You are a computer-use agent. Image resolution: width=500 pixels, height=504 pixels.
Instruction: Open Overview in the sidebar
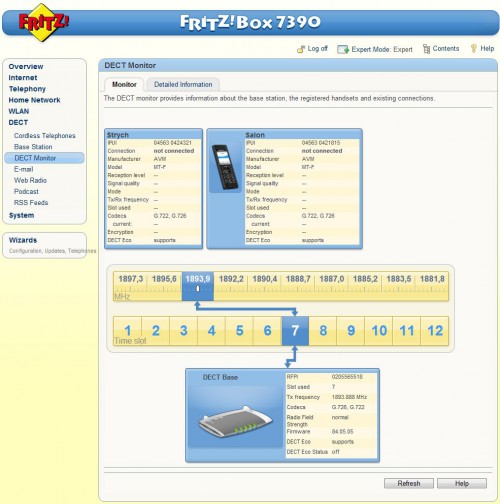(x=26, y=66)
